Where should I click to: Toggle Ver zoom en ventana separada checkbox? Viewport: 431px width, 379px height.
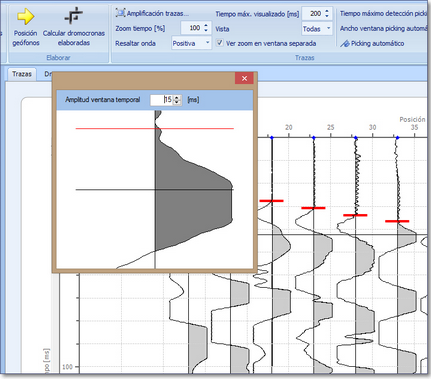coord(220,43)
